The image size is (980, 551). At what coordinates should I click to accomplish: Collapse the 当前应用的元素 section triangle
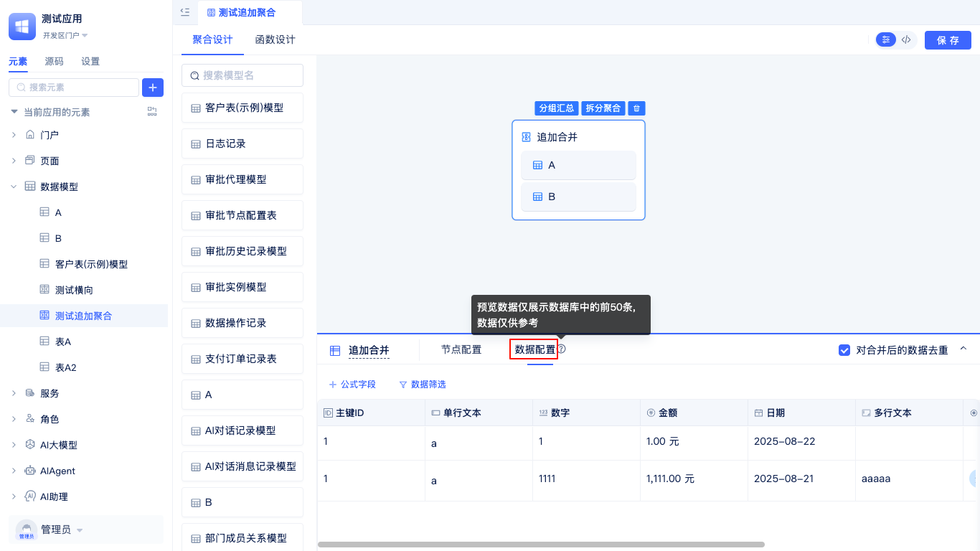pos(14,112)
